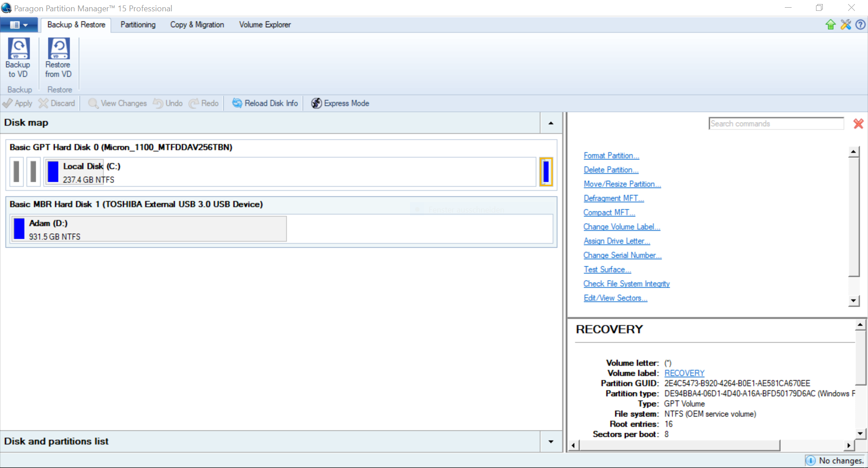Click the Discard toolbar button
The image size is (868, 468).
point(57,104)
